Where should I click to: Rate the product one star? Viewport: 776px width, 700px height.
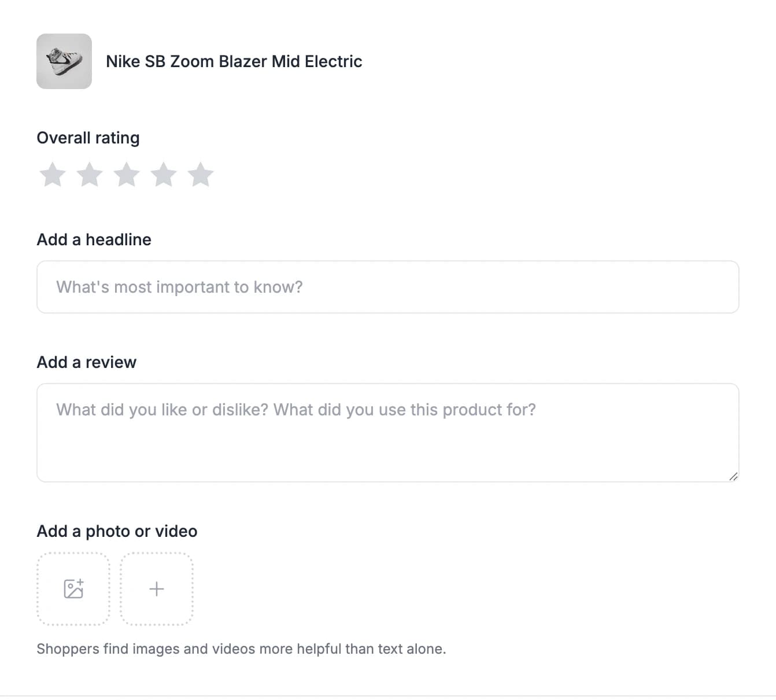53,175
